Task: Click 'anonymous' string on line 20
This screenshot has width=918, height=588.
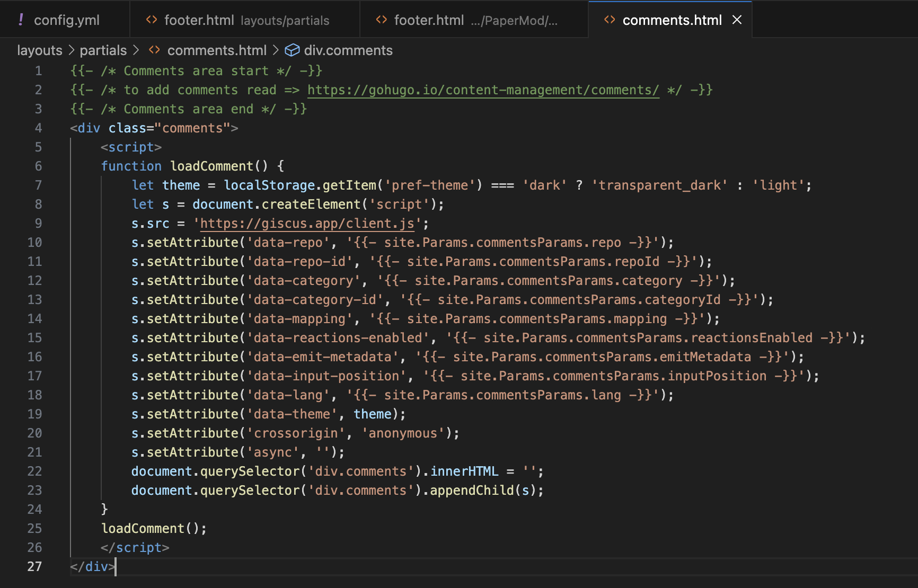Action: click(x=403, y=433)
